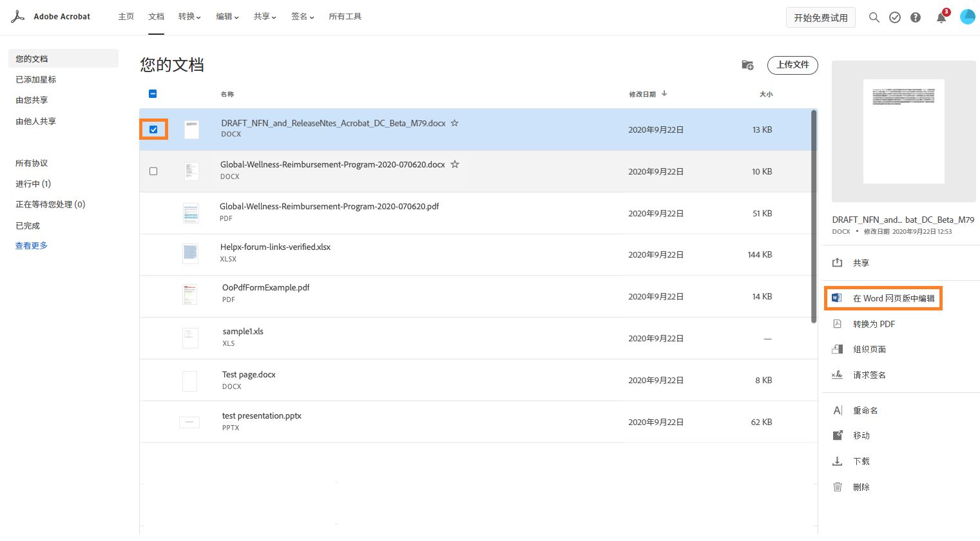Open 所有协议 in sidebar
This screenshot has width=980, height=541.
click(x=32, y=163)
